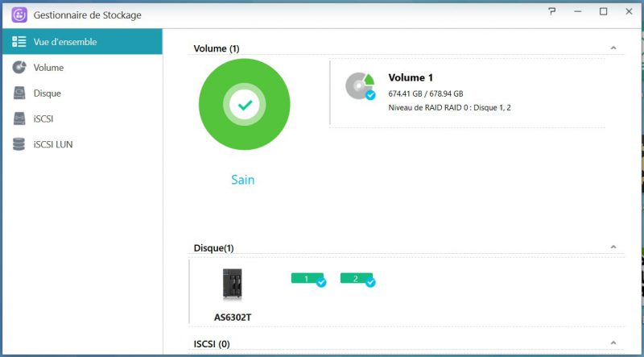Open the iSCSI LUN sidebar section
The width and height of the screenshot is (644, 357).
click(82, 144)
